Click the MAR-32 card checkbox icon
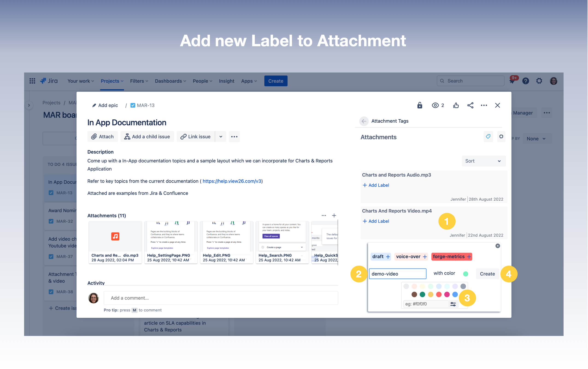The image size is (588, 369). 51,221
